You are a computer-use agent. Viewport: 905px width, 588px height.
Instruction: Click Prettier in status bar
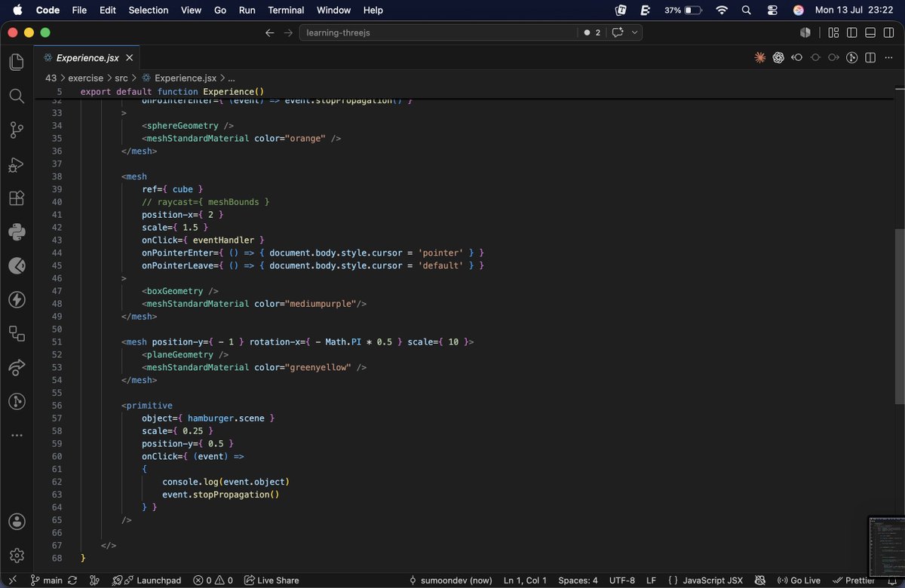[854, 580]
